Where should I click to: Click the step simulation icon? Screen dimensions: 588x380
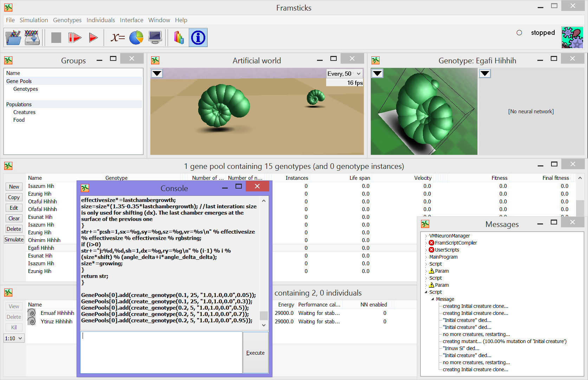pyautogui.click(x=75, y=38)
